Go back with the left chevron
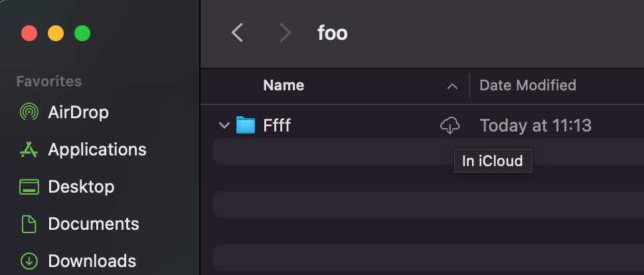Viewport: 644px width, 275px height. [x=237, y=33]
